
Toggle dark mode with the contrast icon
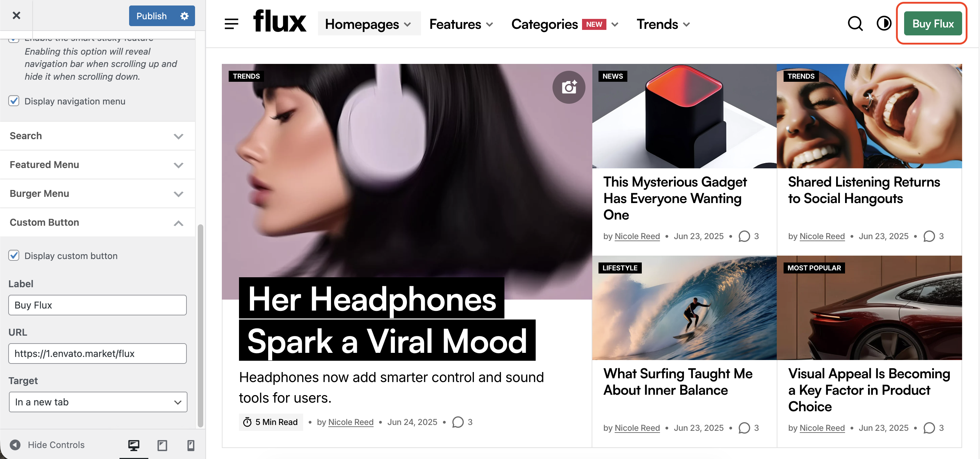click(x=884, y=24)
